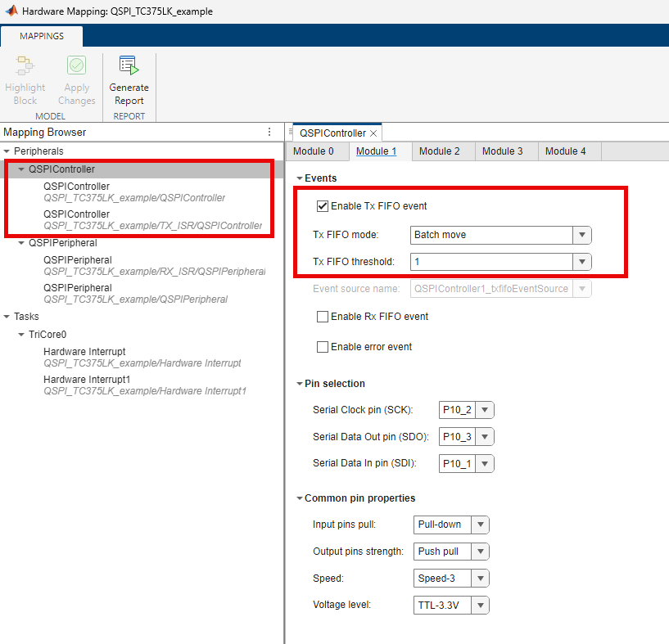Open the Speed dropdown
The height and width of the screenshot is (644, 669).
[x=481, y=579]
